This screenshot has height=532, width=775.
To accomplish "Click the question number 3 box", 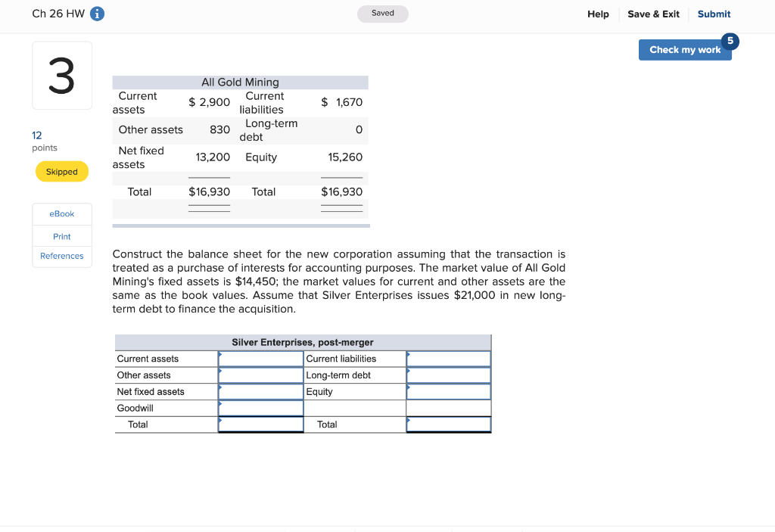I will (x=61, y=75).
